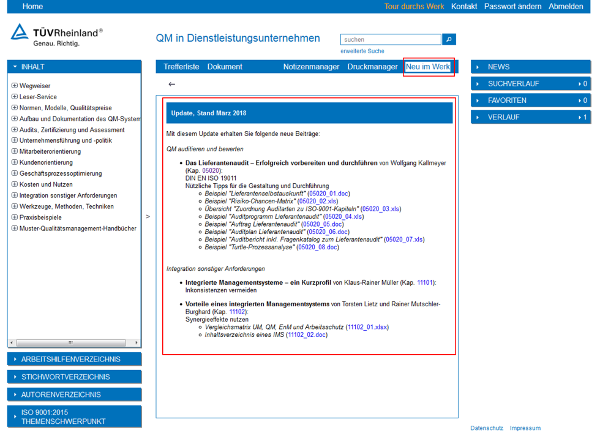Open file 11102_02.doc
Image resolution: width=600 pixels, height=434 pixels.
click(307, 334)
